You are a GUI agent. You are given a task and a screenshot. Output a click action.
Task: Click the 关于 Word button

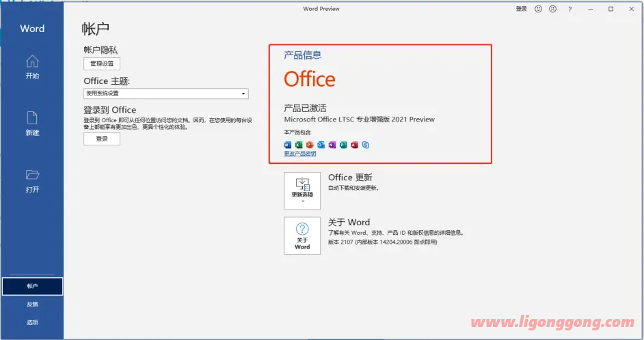(x=302, y=236)
